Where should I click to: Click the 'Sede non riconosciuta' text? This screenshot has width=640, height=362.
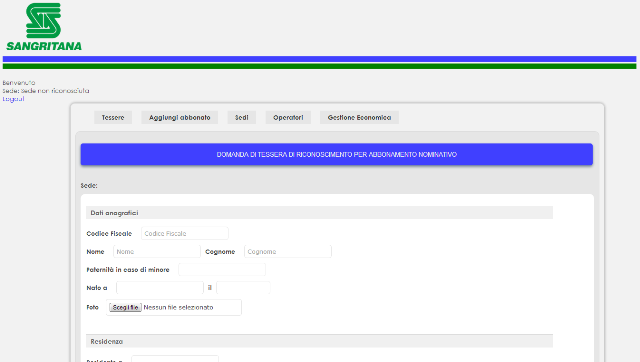tap(55, 91)
